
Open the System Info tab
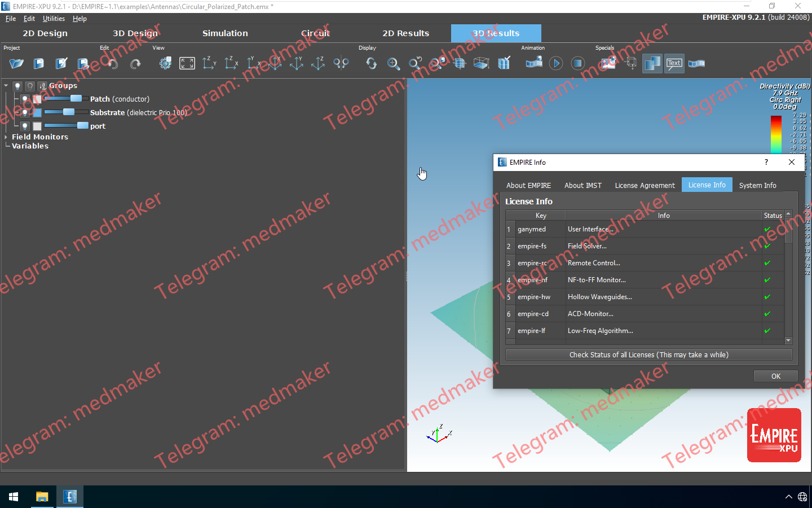coord(757,185)
